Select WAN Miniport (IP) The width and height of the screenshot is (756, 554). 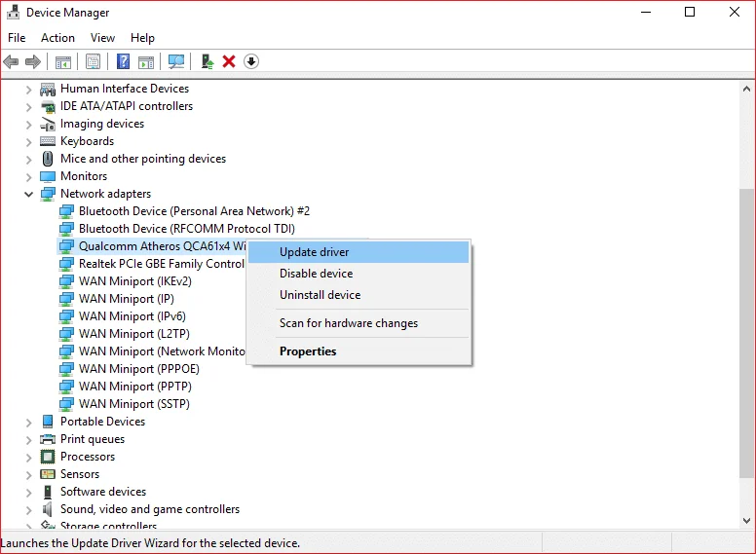pyautogui.click(x=127, y=299)
